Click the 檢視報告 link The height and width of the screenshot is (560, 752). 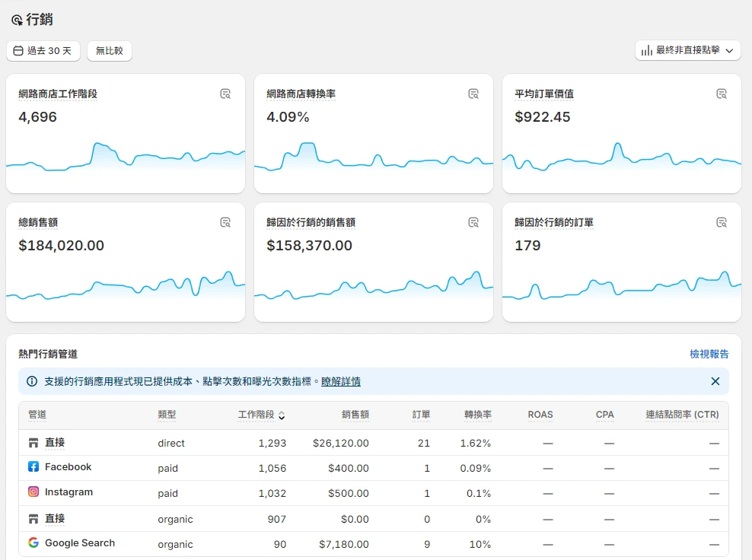point(709,354)
